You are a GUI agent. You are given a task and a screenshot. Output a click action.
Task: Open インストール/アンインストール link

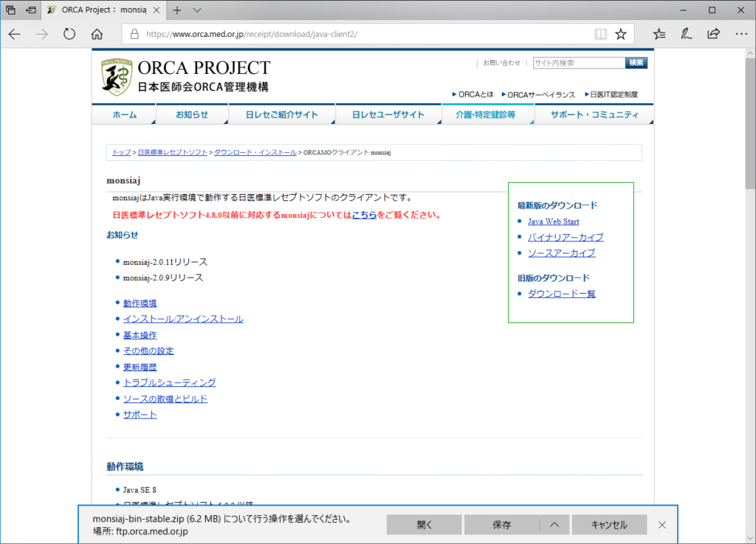click(183, 319)
